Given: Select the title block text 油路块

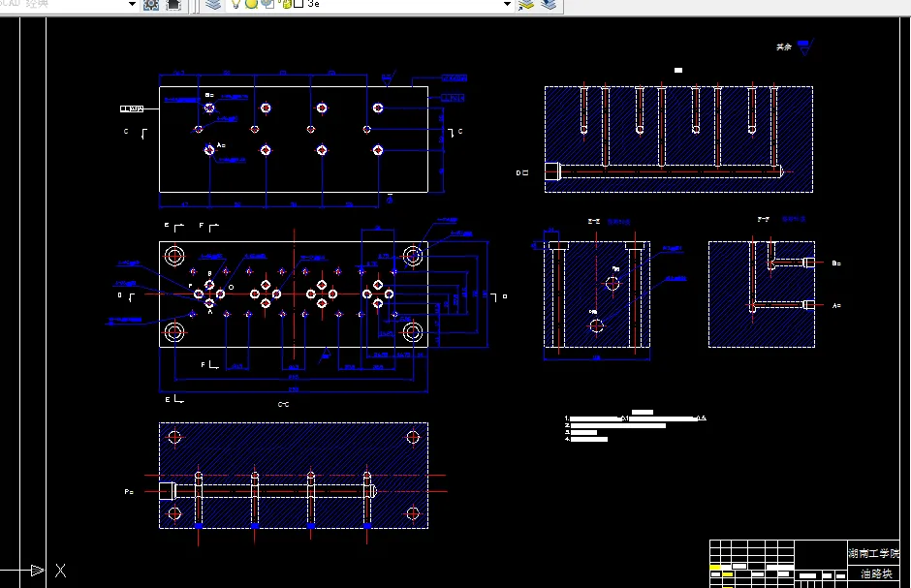Looking at the screenshot, I should (876, 573).
